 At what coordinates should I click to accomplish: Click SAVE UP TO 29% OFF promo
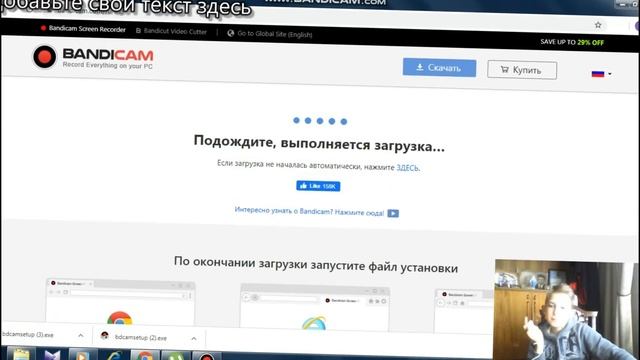tap(572, 42)
